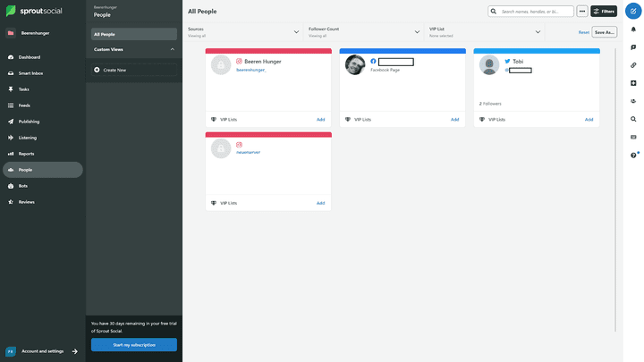Click the Reset filters link
This screenshot has width=644, height=362.
pyautogui.click(x=583, y=32)
